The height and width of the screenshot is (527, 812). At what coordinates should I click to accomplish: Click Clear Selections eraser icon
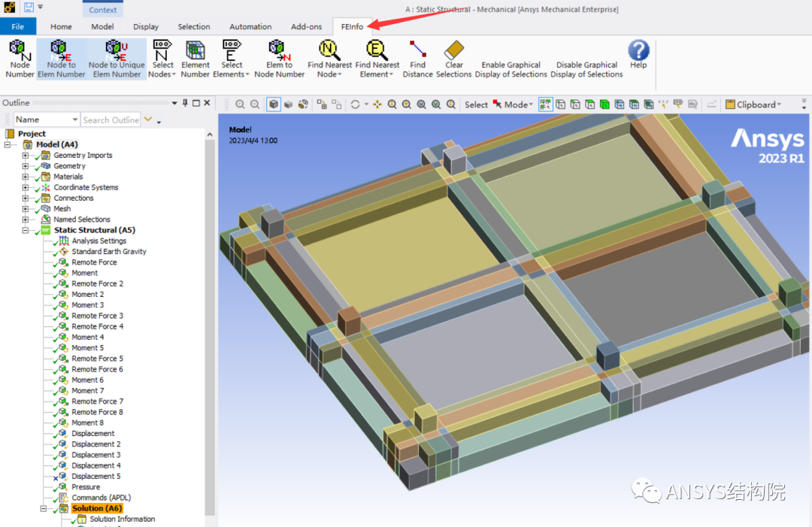point(453,50)
